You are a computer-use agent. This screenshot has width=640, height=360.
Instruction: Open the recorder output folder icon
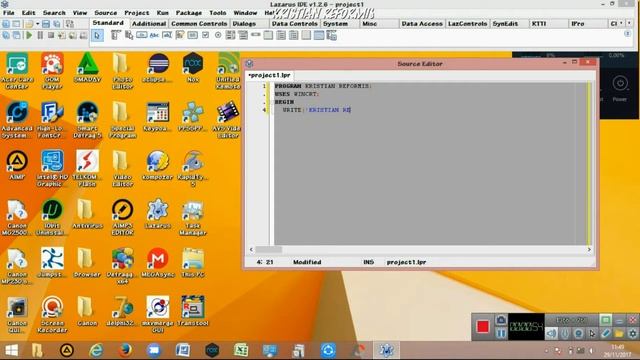[619, 333]
